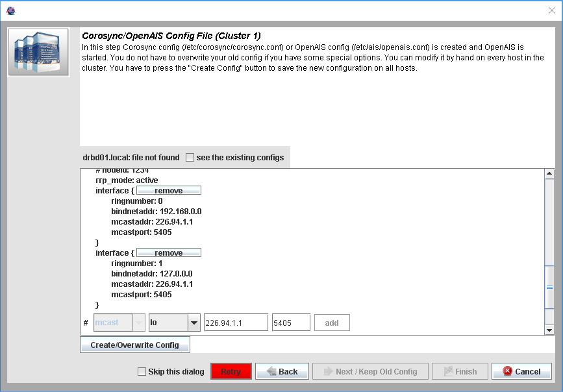Remove the ringnumber 0 interface
The height and width of the screenshot is (392, 563).
click(169, 191)
